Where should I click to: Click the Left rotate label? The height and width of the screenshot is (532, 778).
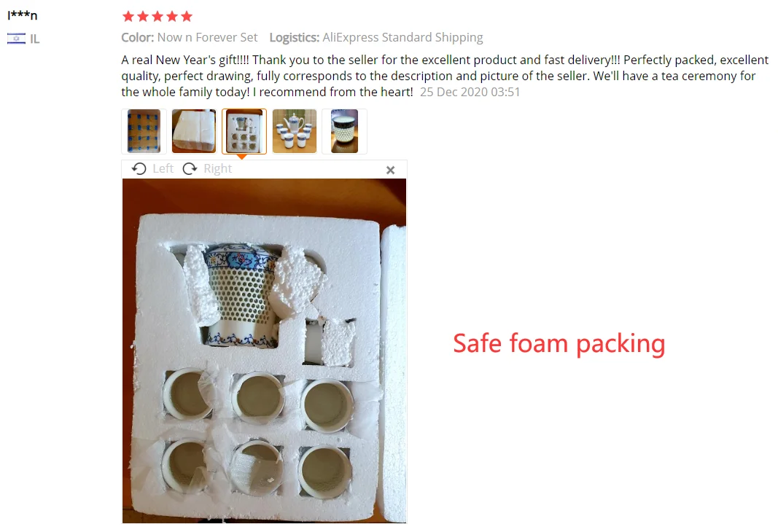(163, 168)
